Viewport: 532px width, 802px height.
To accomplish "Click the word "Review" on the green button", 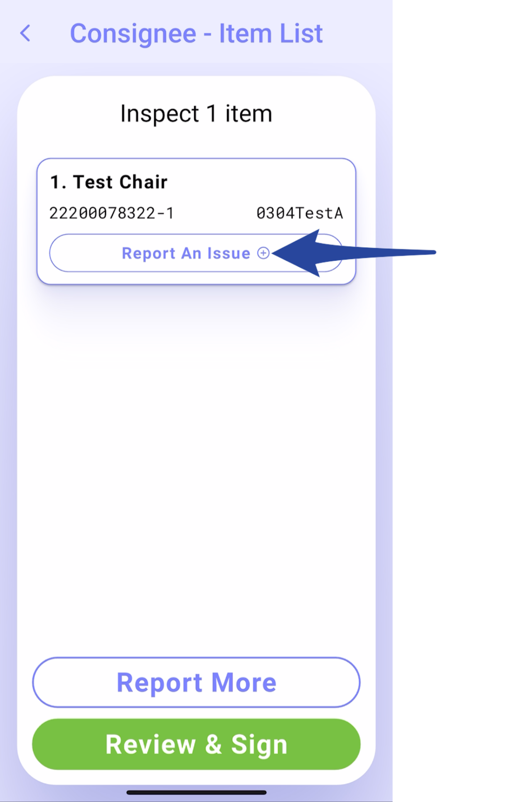I will 150,745.
